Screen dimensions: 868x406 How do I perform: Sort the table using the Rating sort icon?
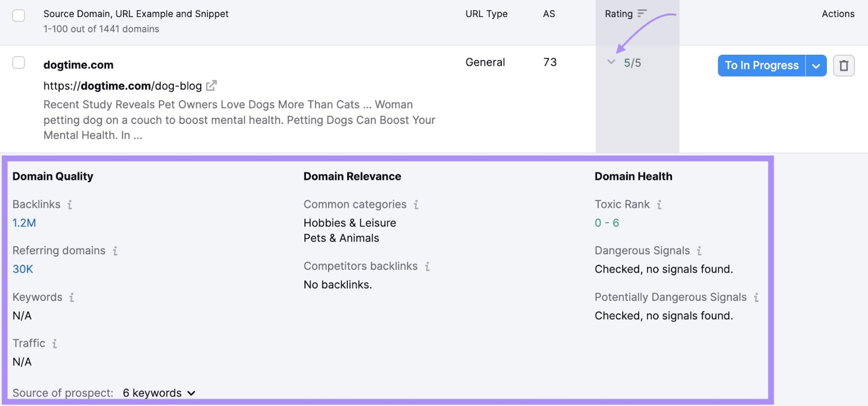click(641, 14)
